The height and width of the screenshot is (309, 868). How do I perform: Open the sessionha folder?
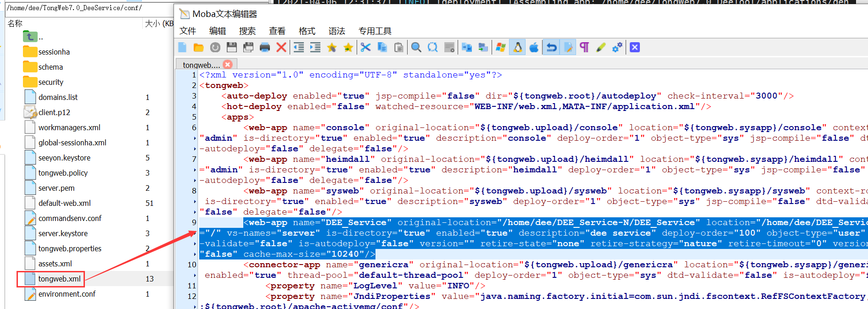click(x=54, y=52)
